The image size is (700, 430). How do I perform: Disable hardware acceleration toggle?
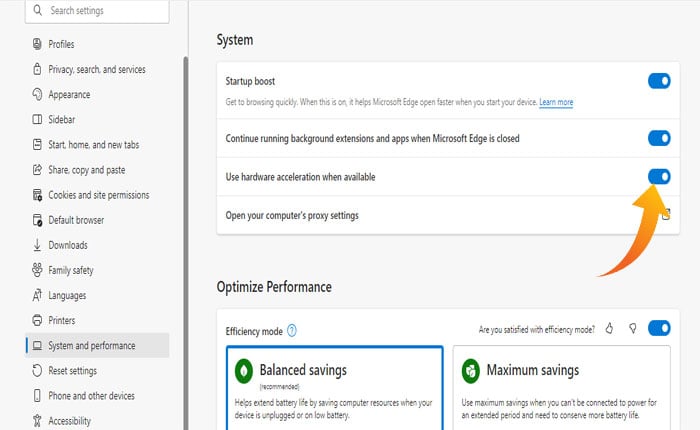(659, 176)
